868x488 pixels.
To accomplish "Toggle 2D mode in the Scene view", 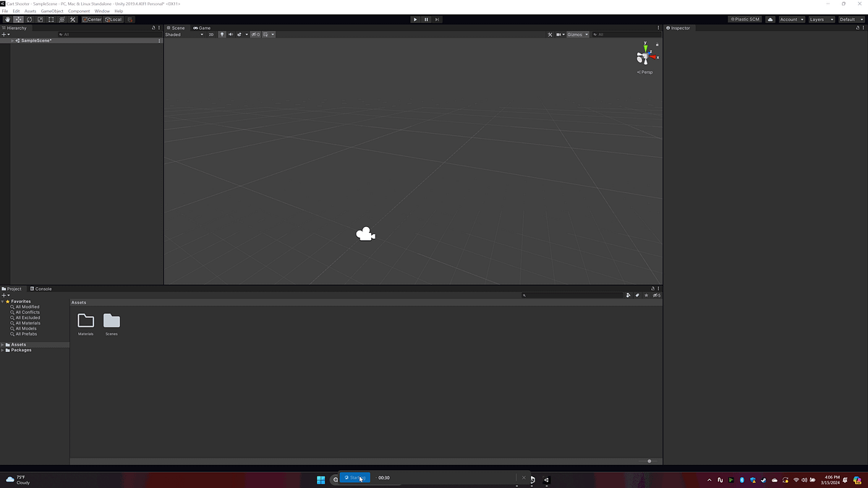I will 211,34.
